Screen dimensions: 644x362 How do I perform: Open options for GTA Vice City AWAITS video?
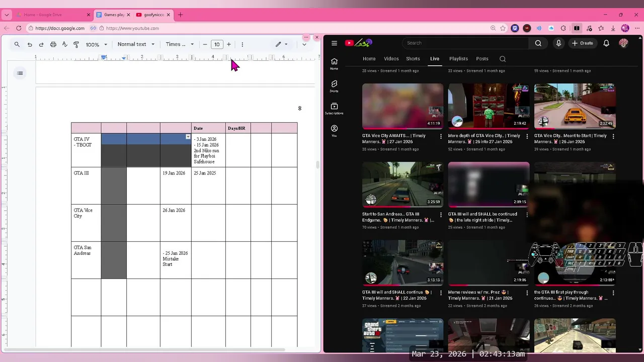click(x=441, y=136)
